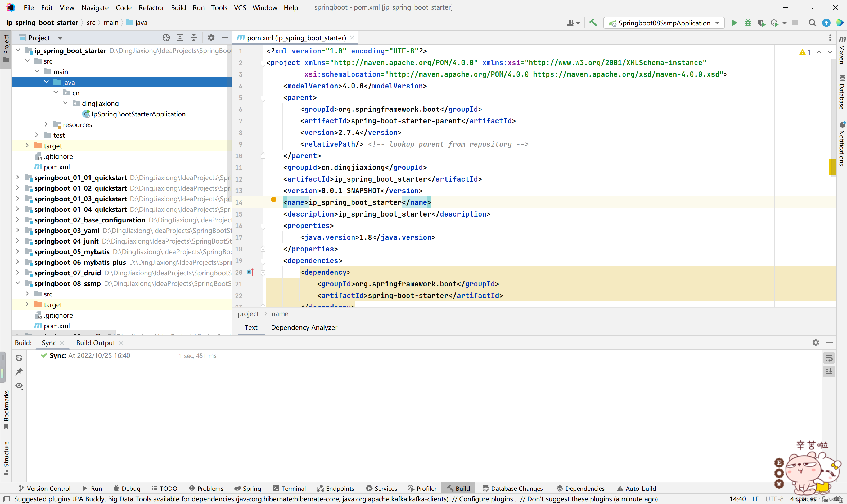Screen dimensions: 847x504
Task: Pin the Build tab icon
Action: pyautogui.click(x=19, y=372)
